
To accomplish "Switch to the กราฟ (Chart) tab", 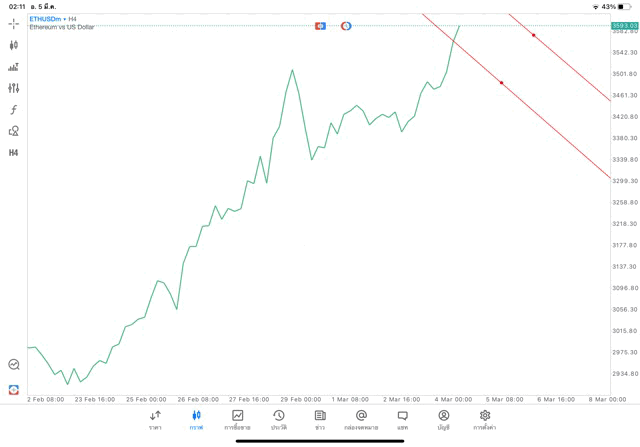I will pyautogui.click(x=196, y=420).
